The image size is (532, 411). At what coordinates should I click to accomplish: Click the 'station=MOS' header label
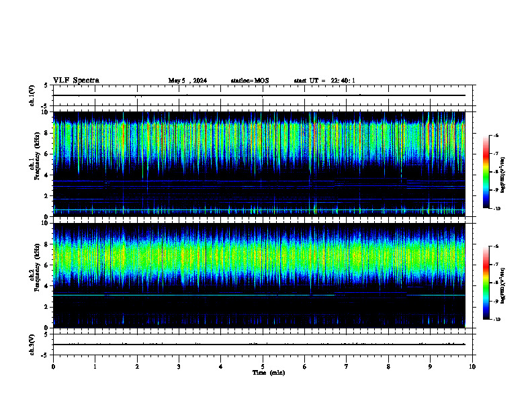click(x=250, y=81)
